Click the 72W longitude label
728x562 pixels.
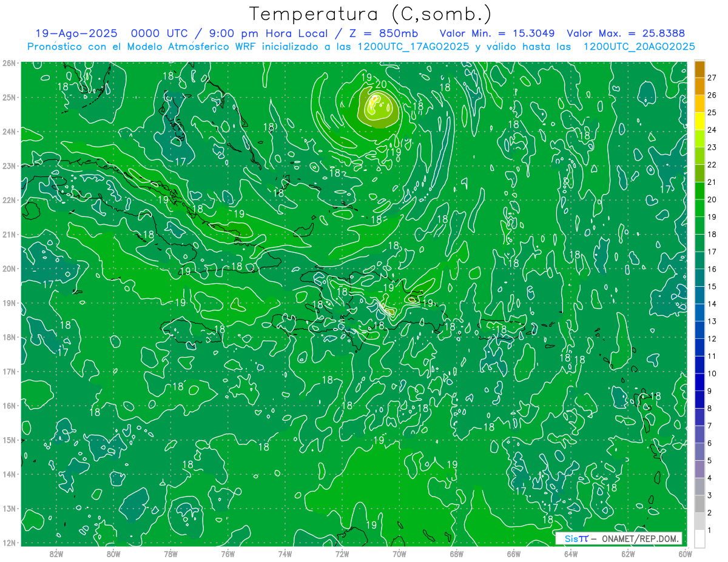[342, 554]
